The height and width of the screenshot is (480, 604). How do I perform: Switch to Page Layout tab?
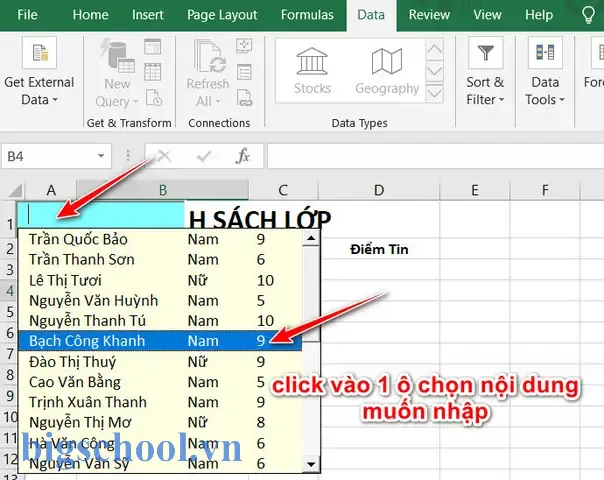(x=222, y=15)
